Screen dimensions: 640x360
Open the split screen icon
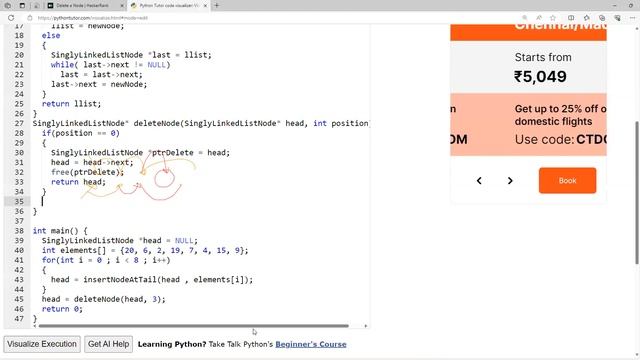click(571, 18)
